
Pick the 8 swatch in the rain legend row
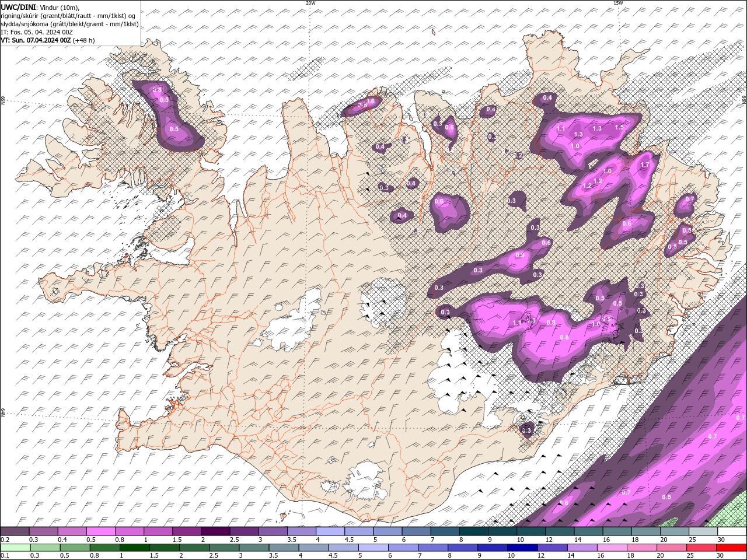click(462, 548)
